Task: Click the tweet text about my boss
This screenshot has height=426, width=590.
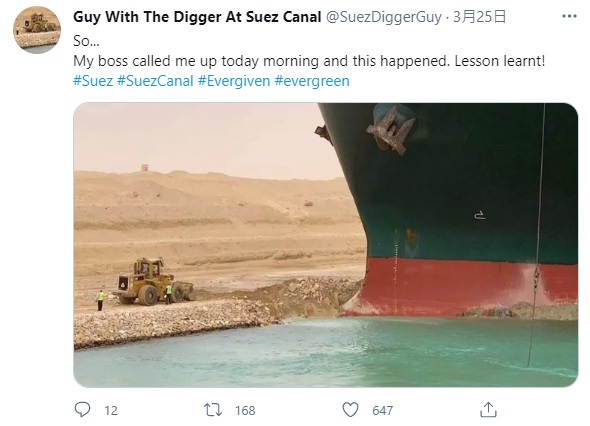Action: [309, 61]
